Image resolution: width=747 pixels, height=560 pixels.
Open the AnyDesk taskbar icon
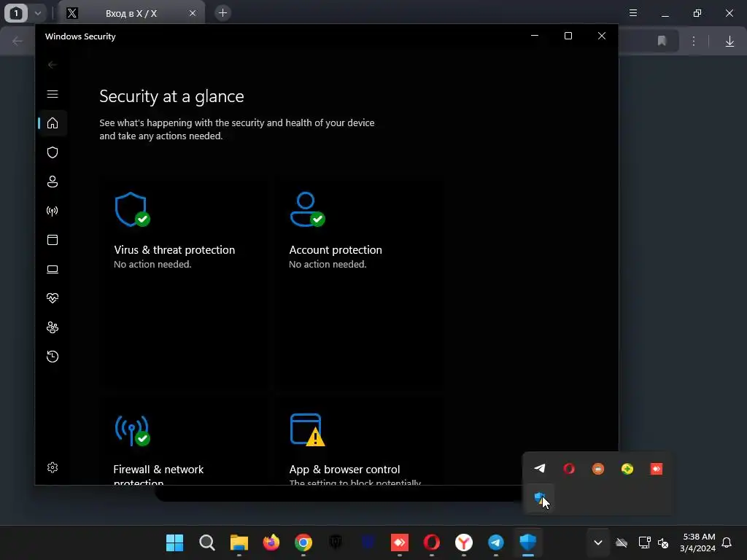point(400,542)
